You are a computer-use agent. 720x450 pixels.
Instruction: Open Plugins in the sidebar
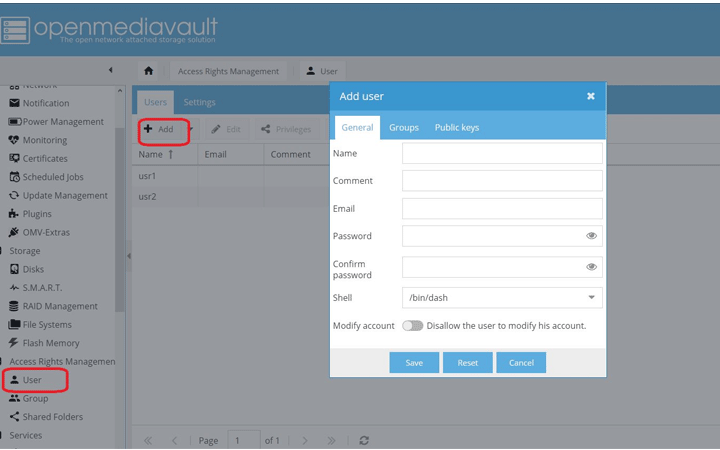coord(30,214)
